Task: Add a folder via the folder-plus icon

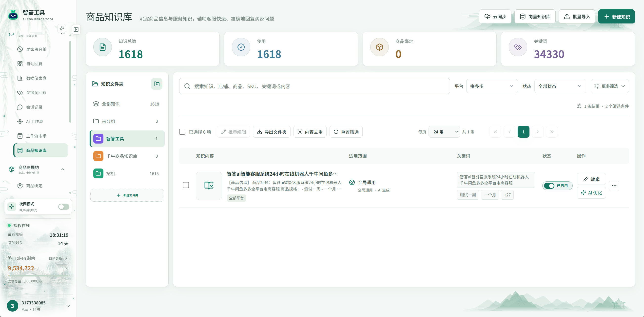Action: pos(157,84)
